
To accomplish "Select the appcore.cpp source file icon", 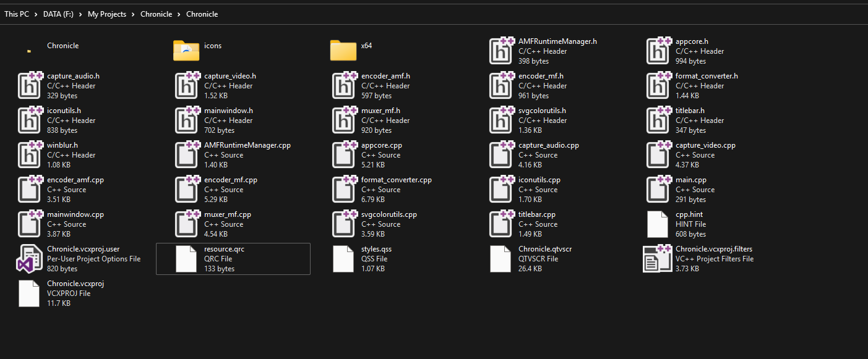I will 345,154.
